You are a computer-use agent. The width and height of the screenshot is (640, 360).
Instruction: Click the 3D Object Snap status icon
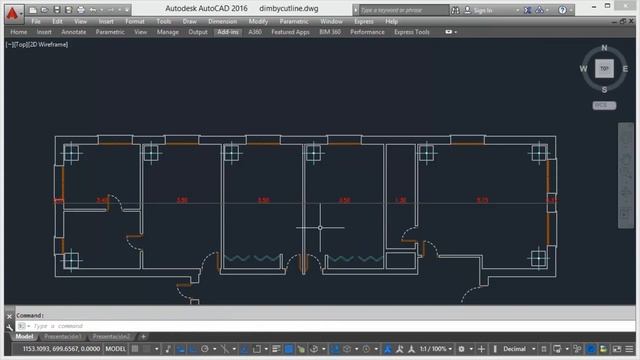point(314,349)
